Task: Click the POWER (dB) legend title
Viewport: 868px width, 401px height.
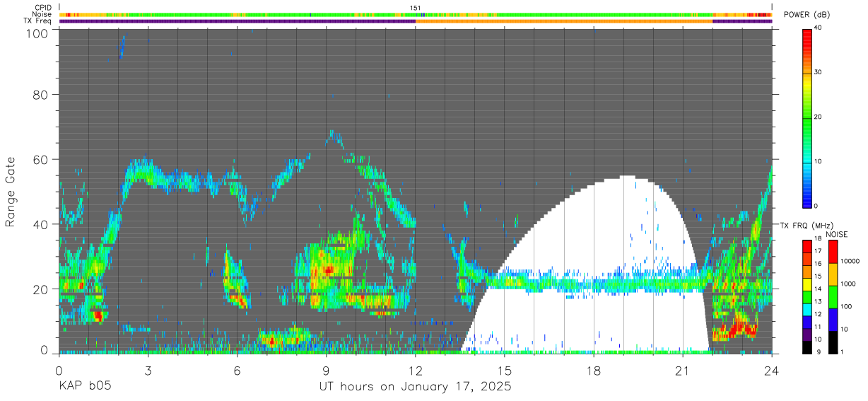Action: [x=807, y=15]
